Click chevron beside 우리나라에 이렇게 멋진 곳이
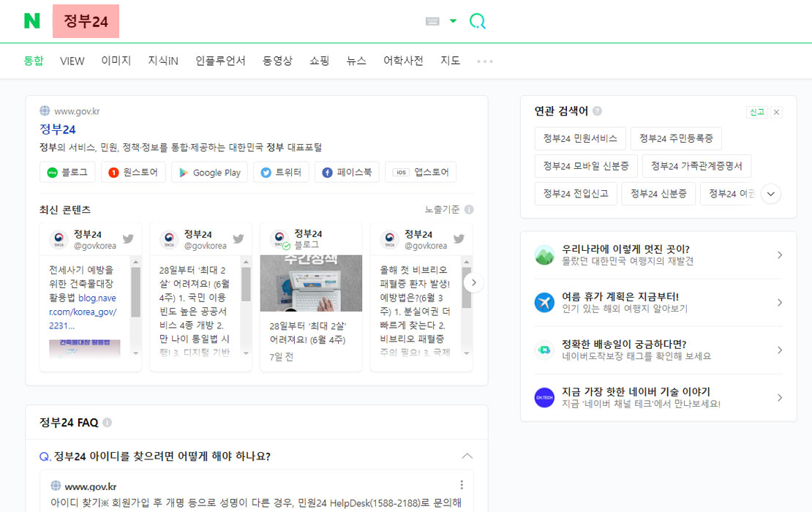 (x=780, y=255)
